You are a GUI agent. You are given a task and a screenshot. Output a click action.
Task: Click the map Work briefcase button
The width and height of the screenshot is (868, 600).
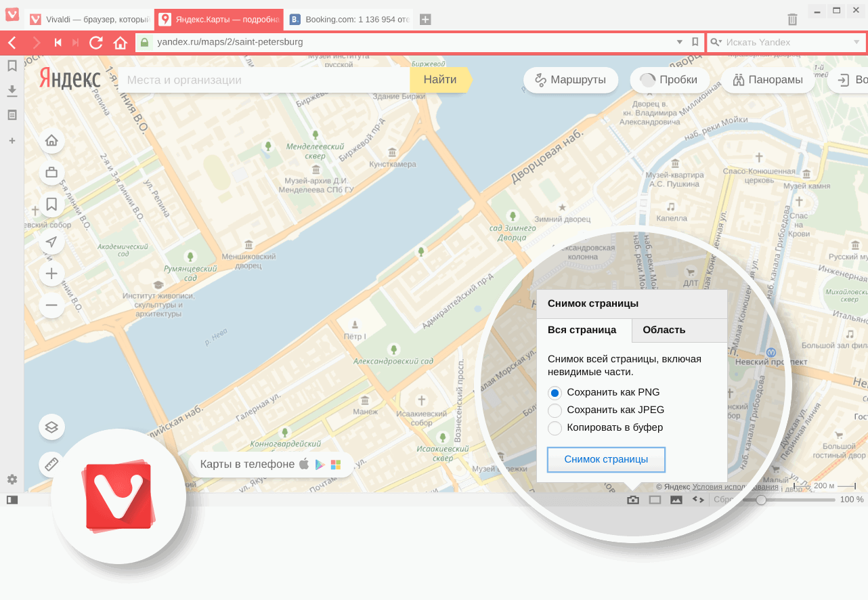click(x=51, y=173)
